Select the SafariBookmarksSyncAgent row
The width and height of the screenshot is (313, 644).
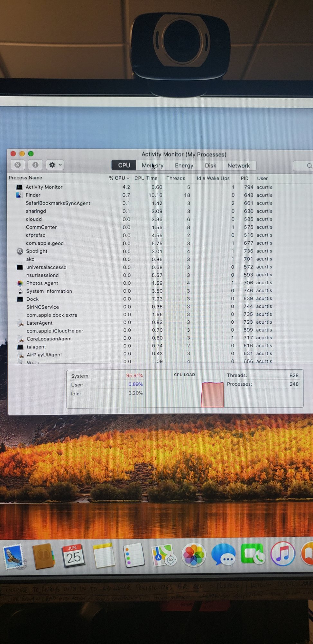(160, 203)
